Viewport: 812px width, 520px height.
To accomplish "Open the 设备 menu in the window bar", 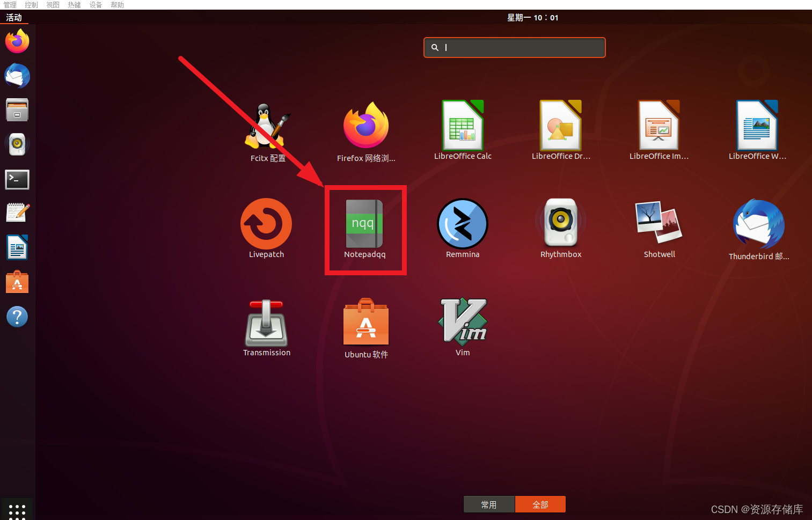I will click(x=96, y=5).
